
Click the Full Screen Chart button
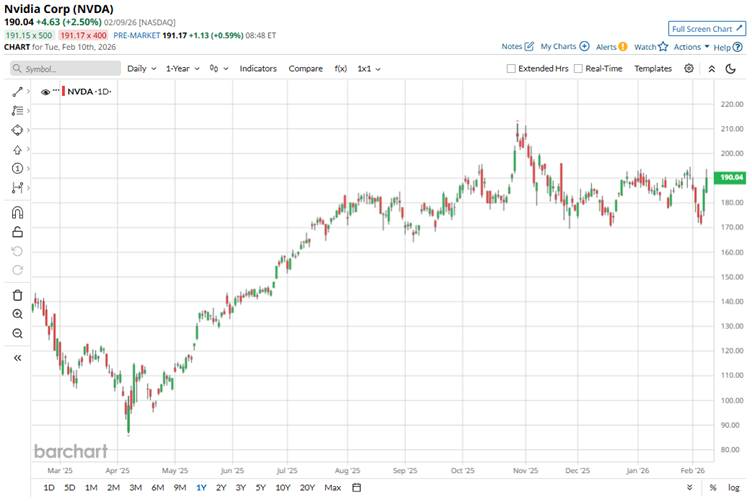coord(706,29)
